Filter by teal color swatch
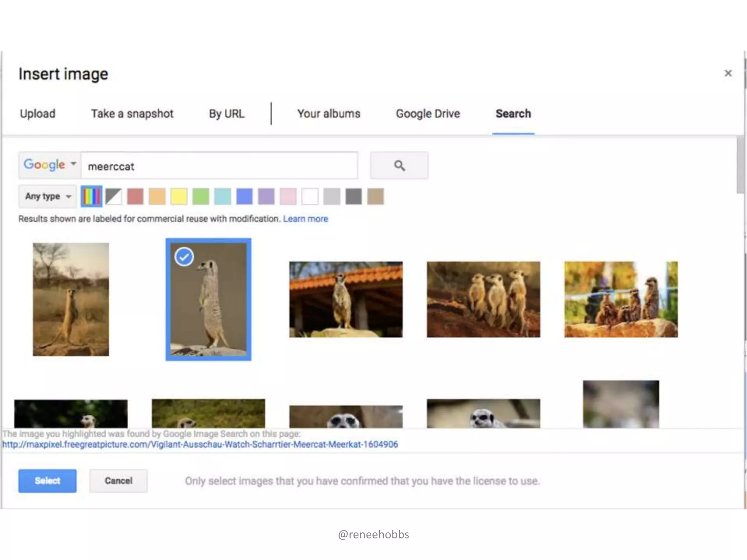Viewport: 747px width, 560px height. point(222,197)
